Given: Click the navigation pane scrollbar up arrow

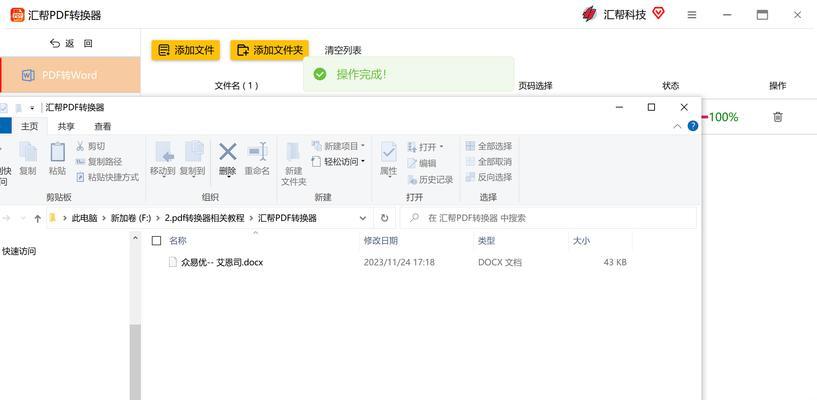Looking at the screenshot, I should 135,239.
